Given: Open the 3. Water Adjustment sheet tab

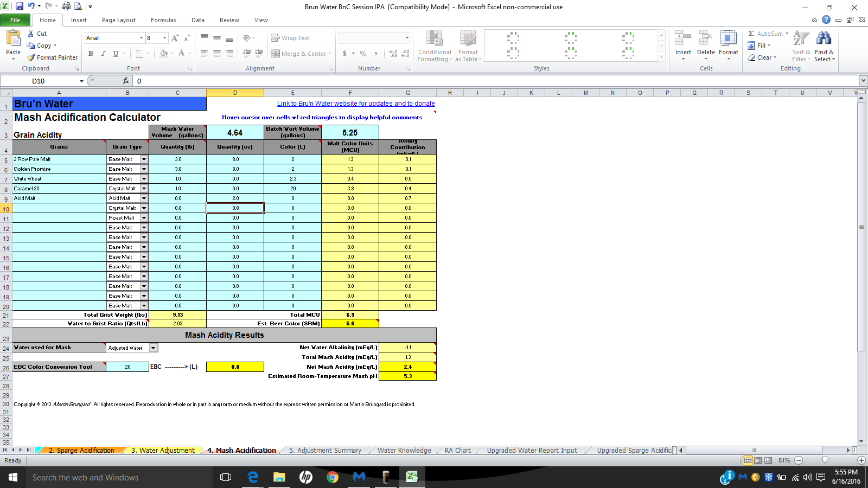Looking at the screenshot, I should (163, 450).
